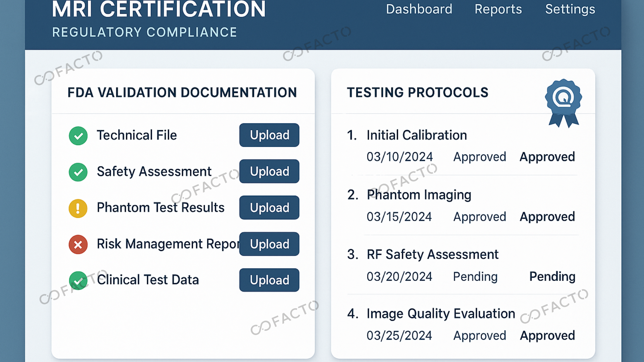
Task: Go to the Reports section
Action: pos(498,9)
